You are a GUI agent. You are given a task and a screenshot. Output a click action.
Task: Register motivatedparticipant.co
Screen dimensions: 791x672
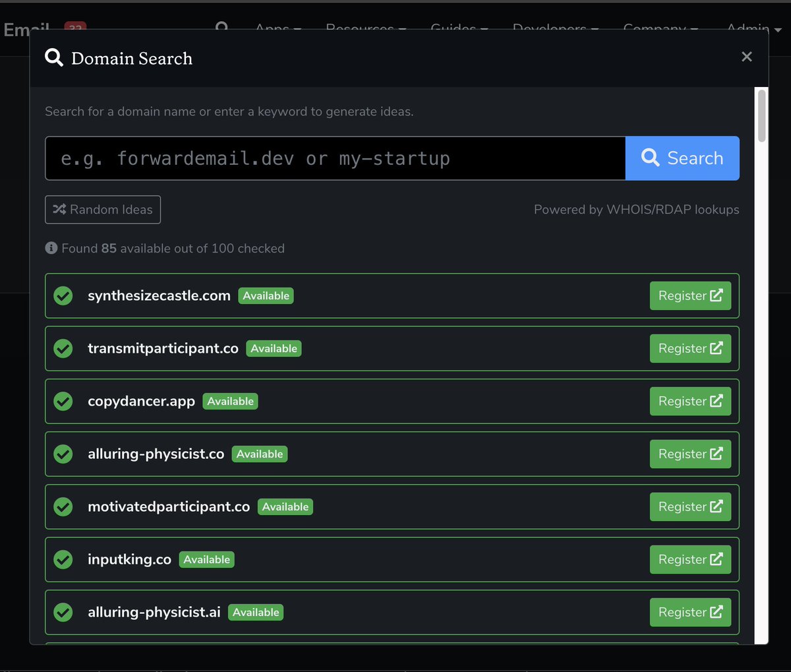[690, 506]
